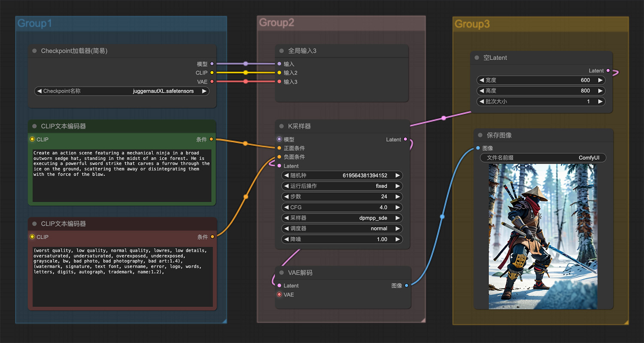This screenshot has height=343, width=644.
Task: Click the 步数 24 value field
Action: pos(342,197)
